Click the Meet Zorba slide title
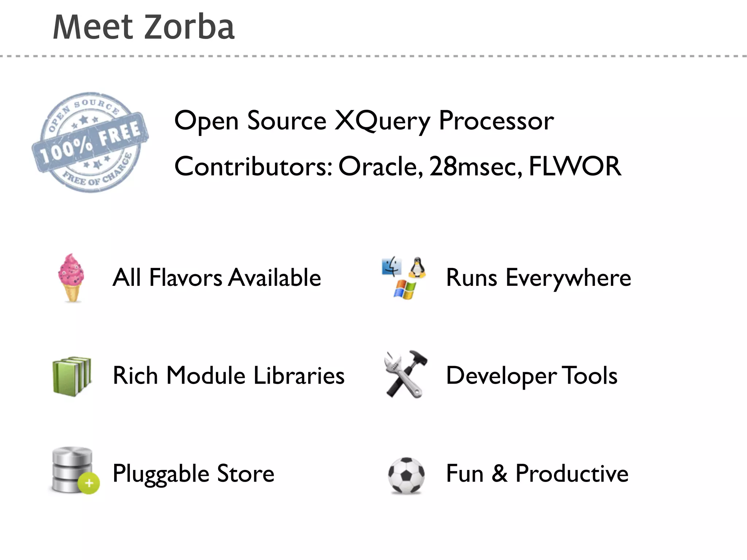 (144, 27)
